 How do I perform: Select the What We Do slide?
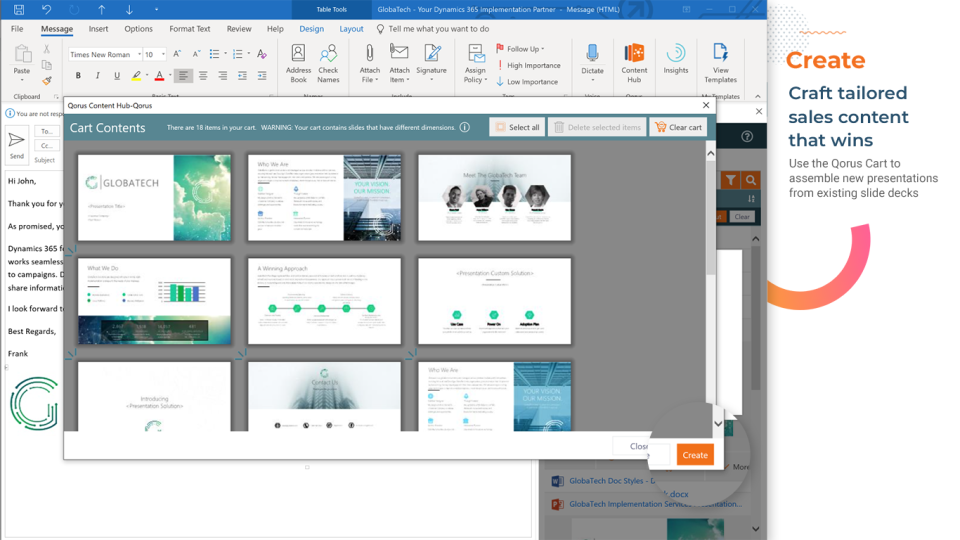point(154,301)
